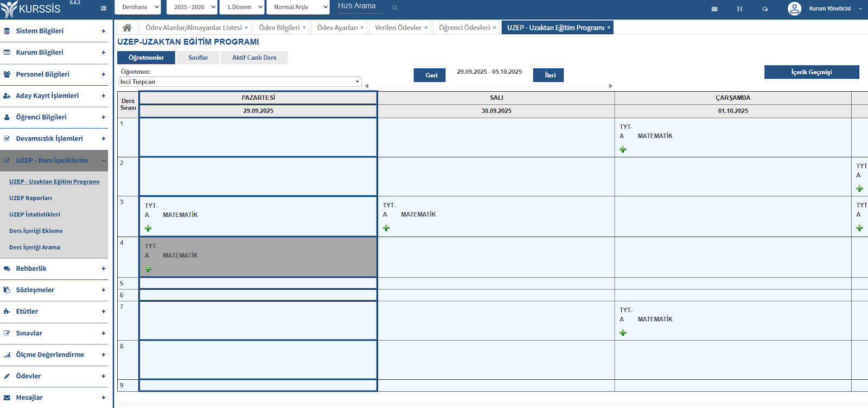Open the 2025 - 2026 year dropdown
Image resolution: width=868 pixels, height=408 pixels.
(192, 7)
